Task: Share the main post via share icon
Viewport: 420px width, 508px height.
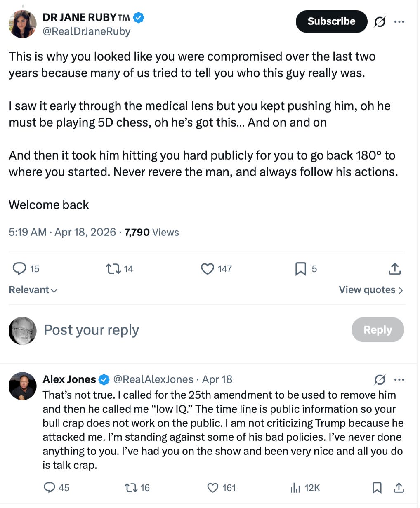Action: pyautogui.click(x=395, y=269)
